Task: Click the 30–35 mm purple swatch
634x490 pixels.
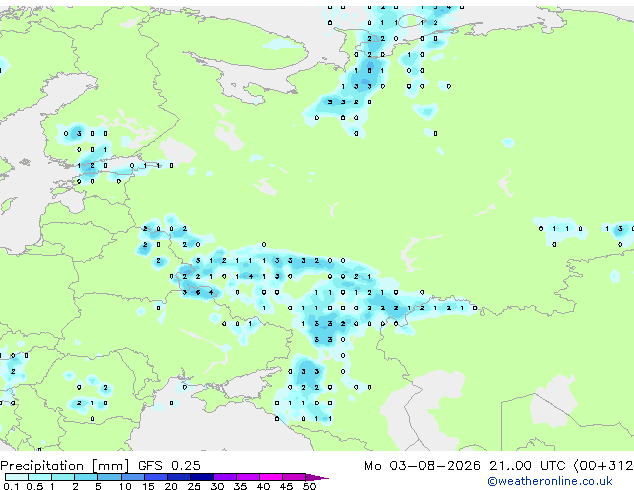Action: pos(225,477)
